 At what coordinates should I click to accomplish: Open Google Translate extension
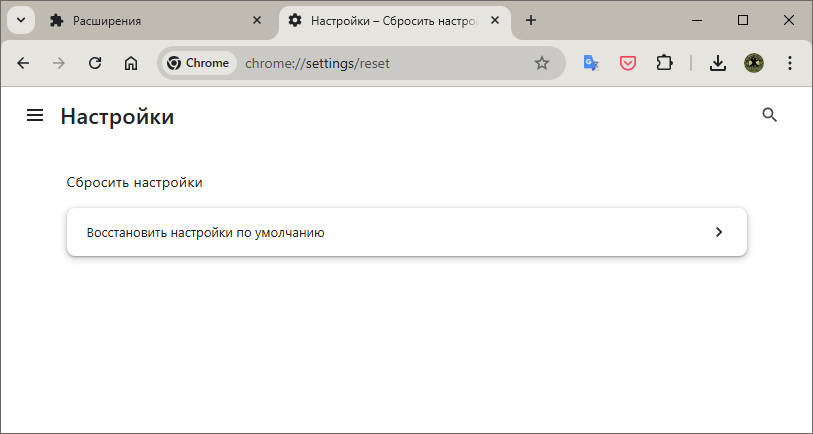tap(591, 63)
